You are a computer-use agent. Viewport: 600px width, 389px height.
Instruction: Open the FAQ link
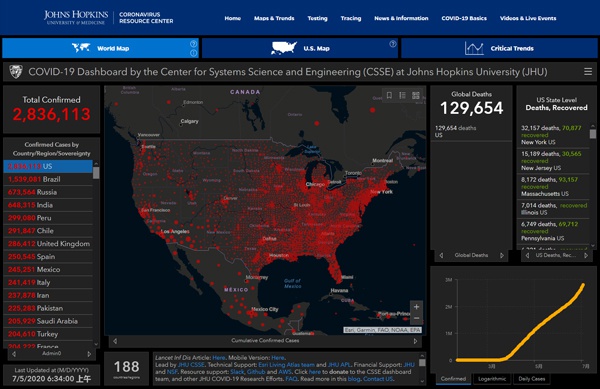(x=291, y=379)
